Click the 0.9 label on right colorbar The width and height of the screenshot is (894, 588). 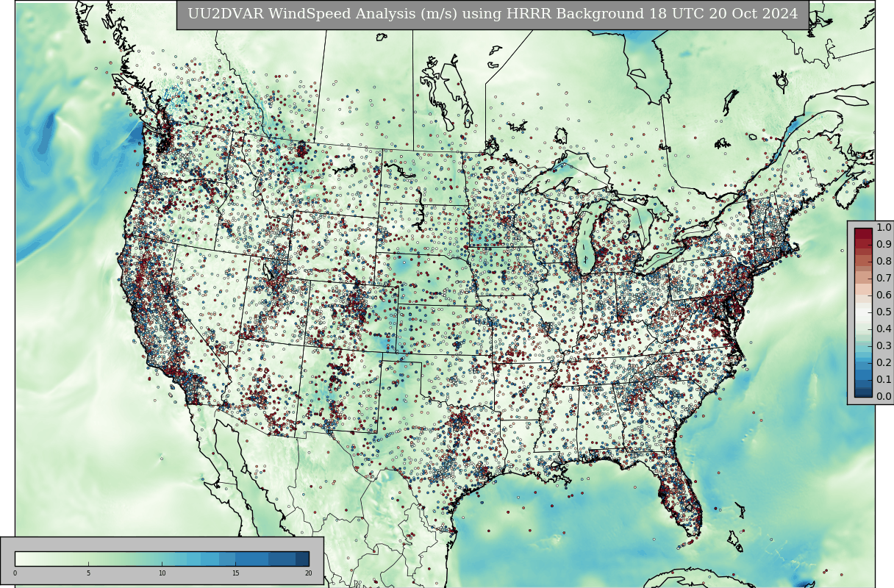884,245
